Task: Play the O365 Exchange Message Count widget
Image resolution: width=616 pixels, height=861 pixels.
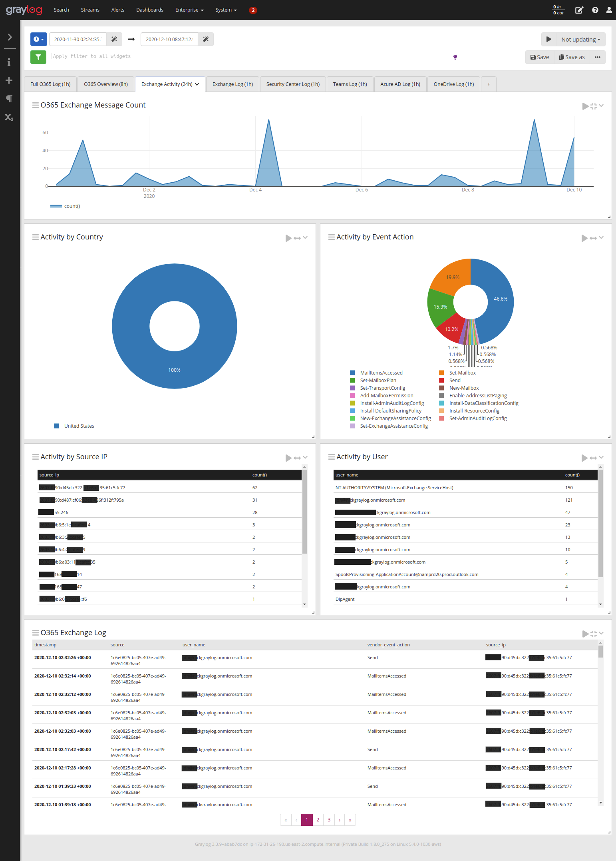Action: (x=585, y=106)
